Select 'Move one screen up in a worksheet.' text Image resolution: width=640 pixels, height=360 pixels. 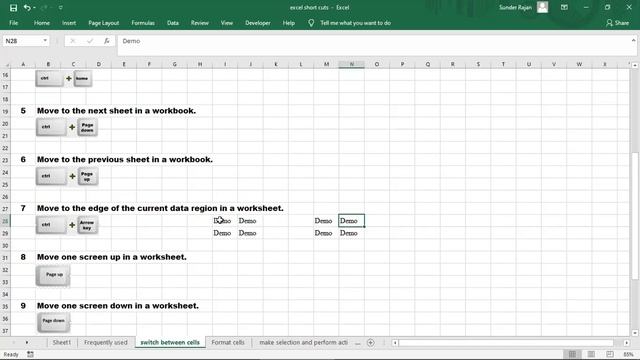tap(111, 257)
